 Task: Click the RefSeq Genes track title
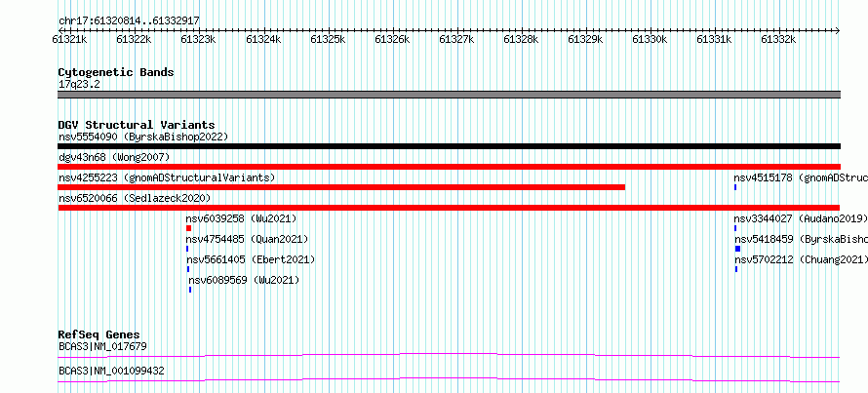tap(99, 334)
